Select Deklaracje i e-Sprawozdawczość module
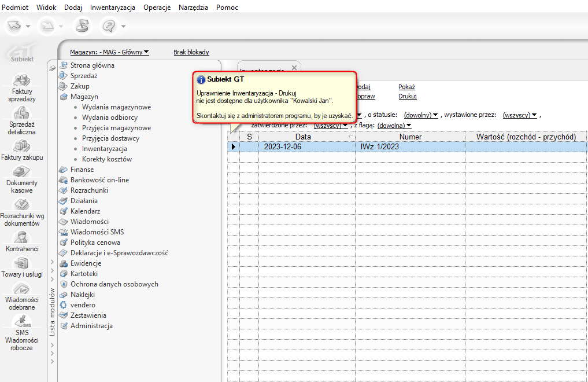The height and width of the screenshot is (382, 588). click(x=119, y=254)
